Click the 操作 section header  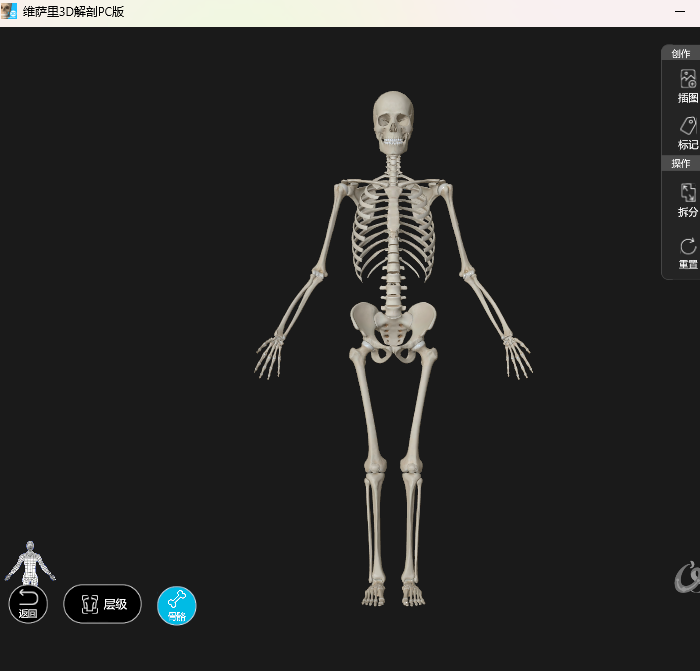681,163
